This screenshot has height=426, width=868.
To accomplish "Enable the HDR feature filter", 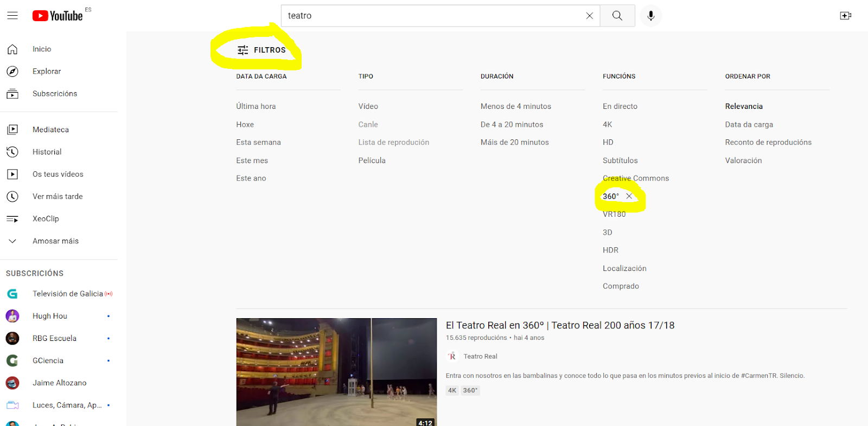I will pyautogui.click(x=611, y=250).
